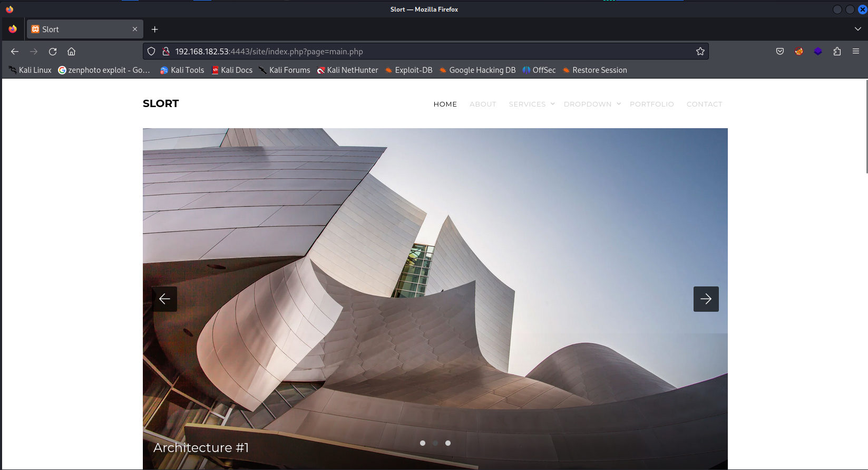The image size is (868, 470).
Task: Select the first carousel slide dot
Action: (x=423, y=443)
